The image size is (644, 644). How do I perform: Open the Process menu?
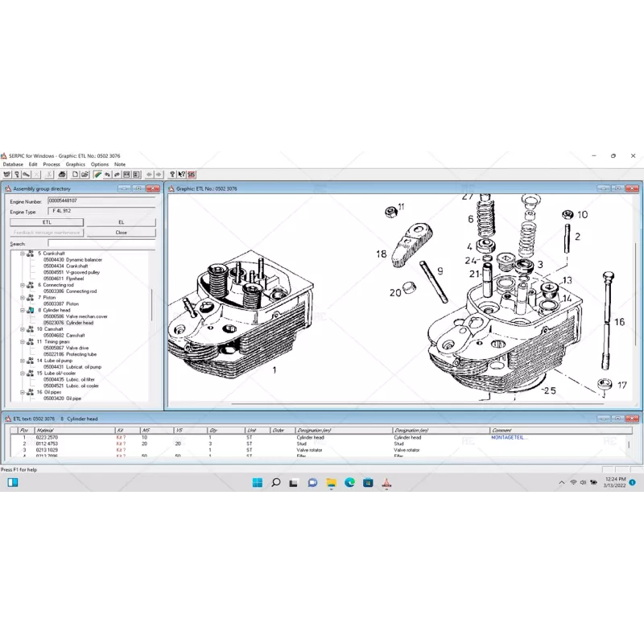[x=52, y=164]
